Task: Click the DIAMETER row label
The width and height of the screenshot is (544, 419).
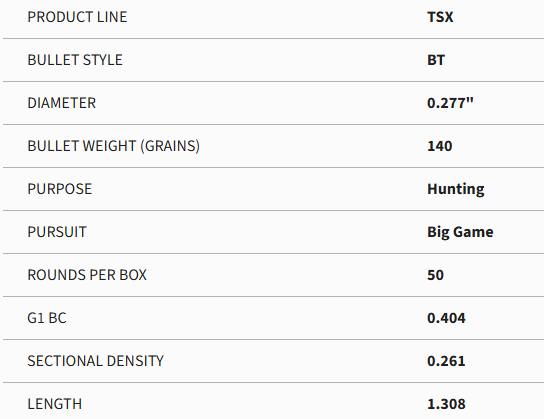Action: coord(62,103)
